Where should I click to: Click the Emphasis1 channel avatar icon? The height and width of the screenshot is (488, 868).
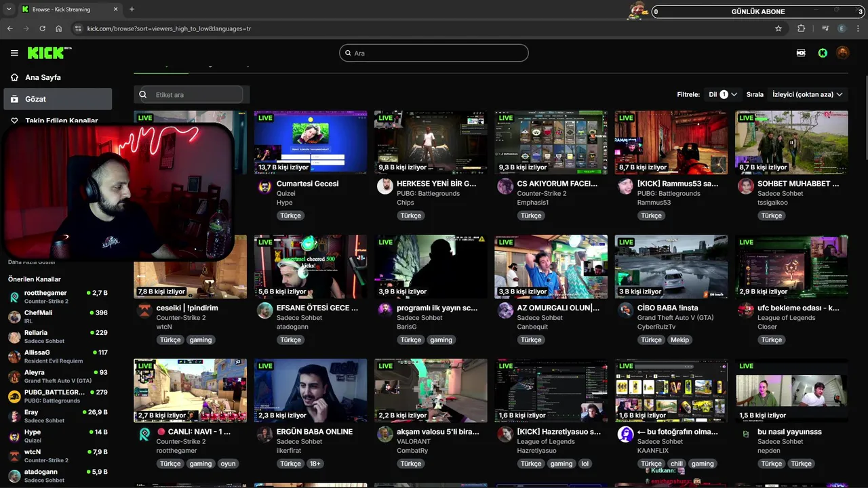(x=505, y=186)
